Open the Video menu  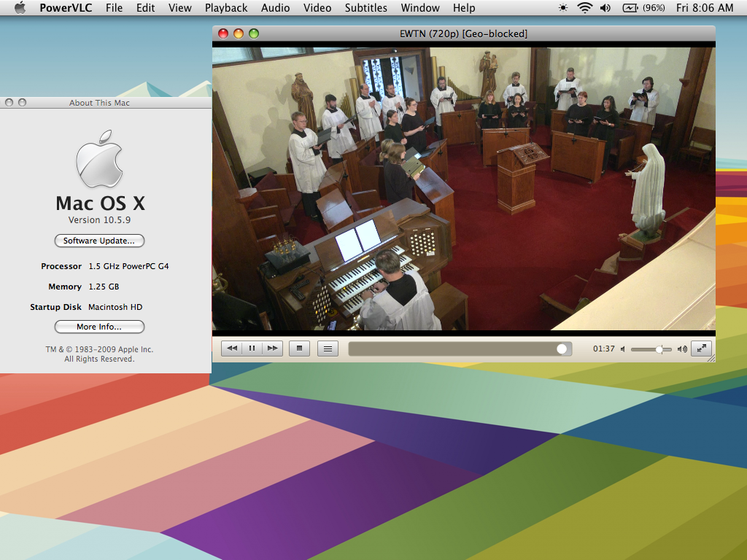(317, 7)
